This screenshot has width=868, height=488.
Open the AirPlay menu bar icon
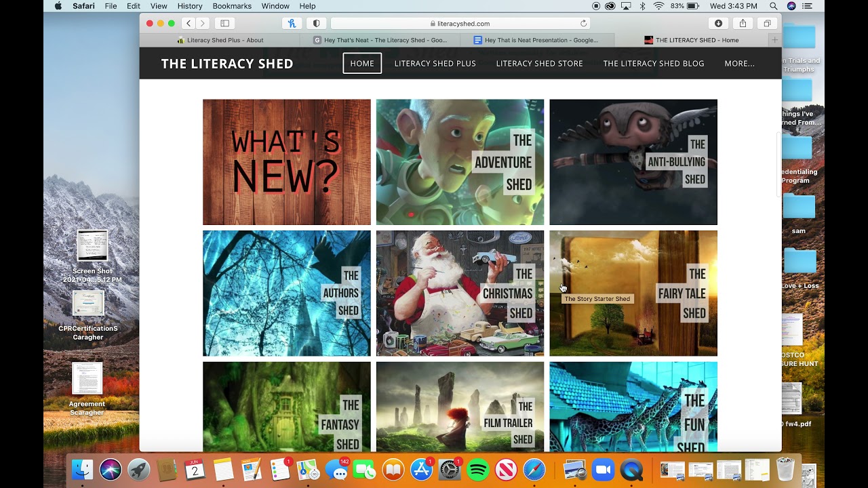(x=627, y=6)
